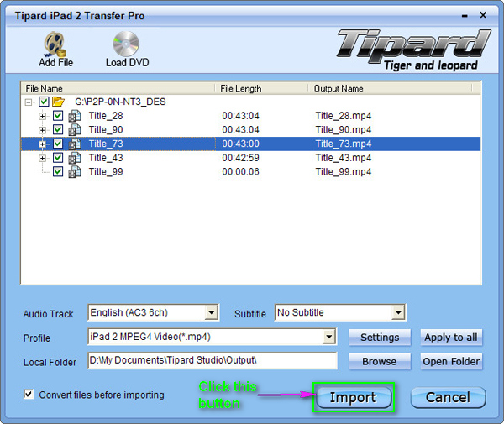Click the Load DVD disc icon
Screen dimensions: 504x424
pyautogui.click(x=126, y=44)
